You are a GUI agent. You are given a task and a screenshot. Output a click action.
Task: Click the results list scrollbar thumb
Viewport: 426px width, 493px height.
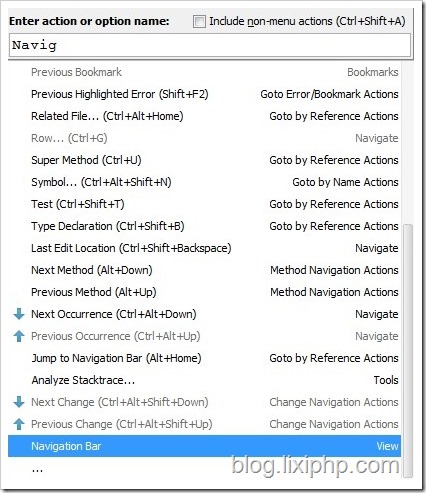point(407,352)
